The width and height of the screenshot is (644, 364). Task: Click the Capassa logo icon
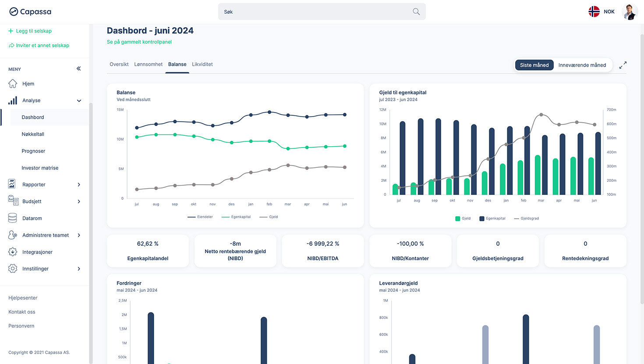click(x=14, y=12)
